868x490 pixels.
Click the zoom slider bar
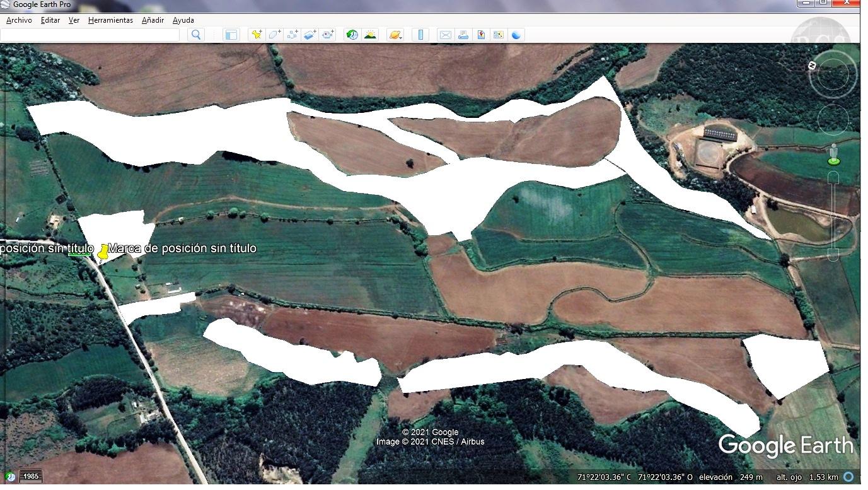click(833, 216)
